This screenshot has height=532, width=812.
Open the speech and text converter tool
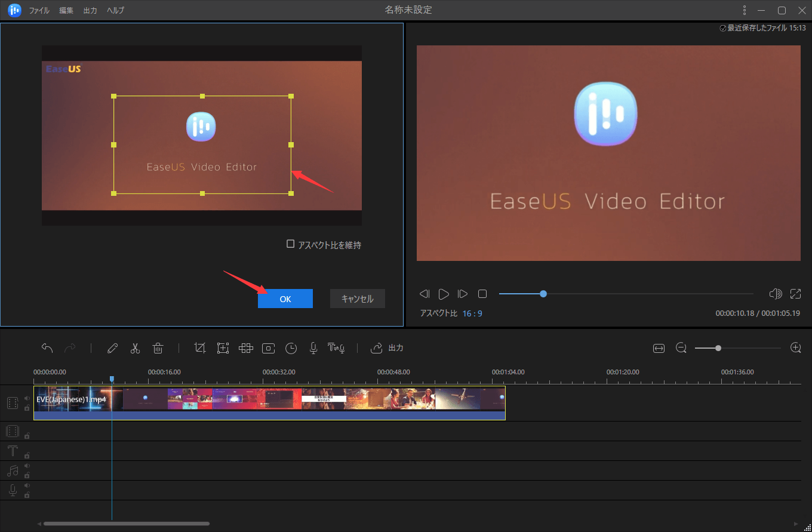coord(336,348)
